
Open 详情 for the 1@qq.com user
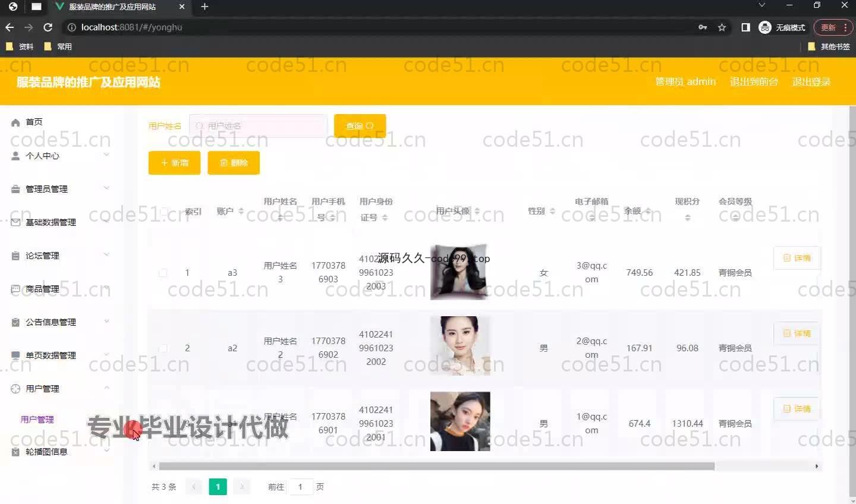pyautogui.click(x=797, y=409)
